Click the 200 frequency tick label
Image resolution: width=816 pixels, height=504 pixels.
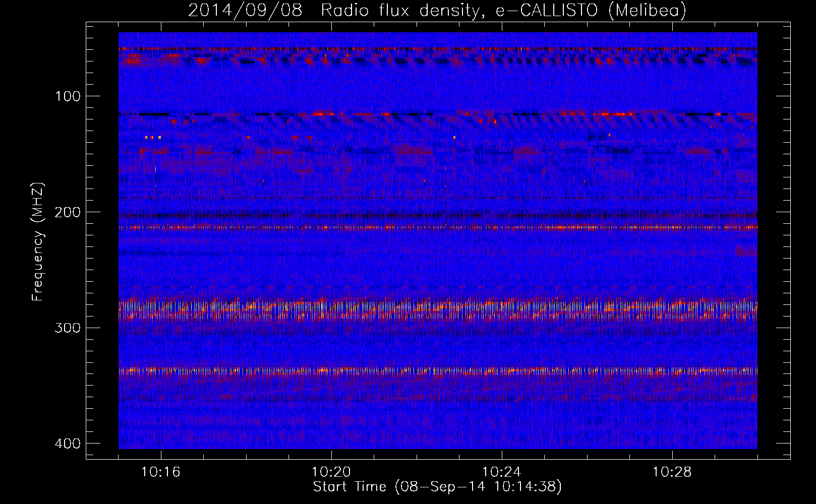coord(67,212)
